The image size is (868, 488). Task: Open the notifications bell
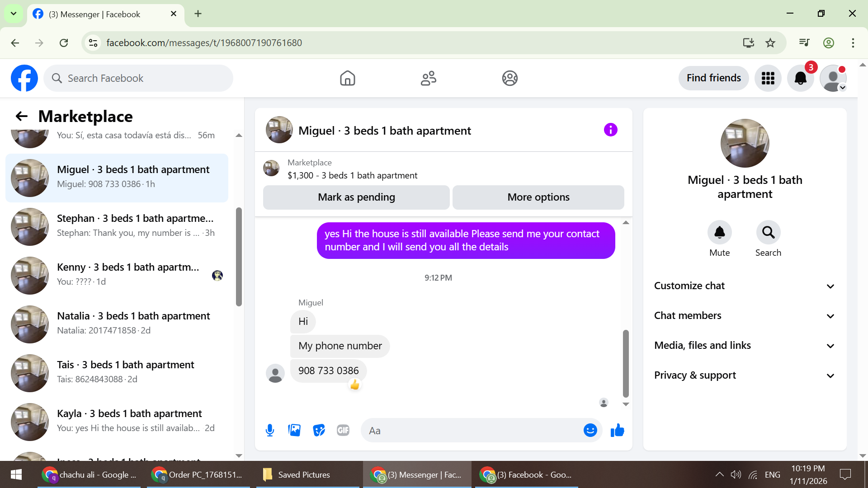tap(800, 78)
